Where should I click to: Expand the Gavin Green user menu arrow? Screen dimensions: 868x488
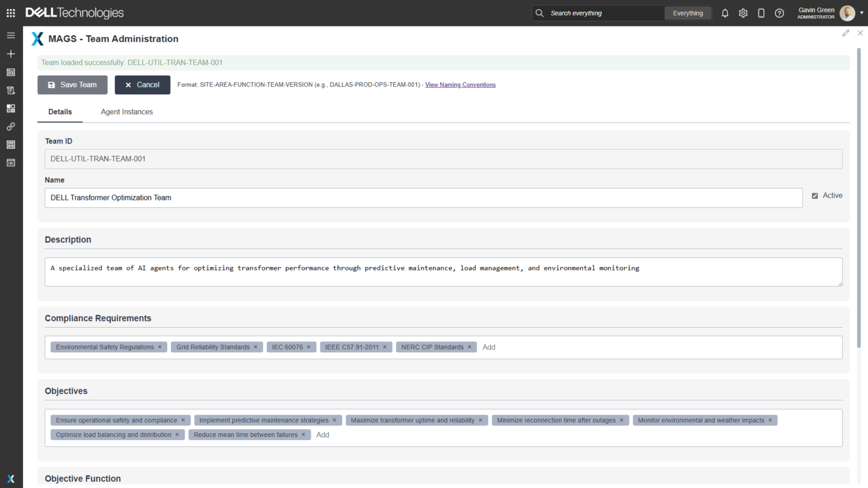pos(861,13)
